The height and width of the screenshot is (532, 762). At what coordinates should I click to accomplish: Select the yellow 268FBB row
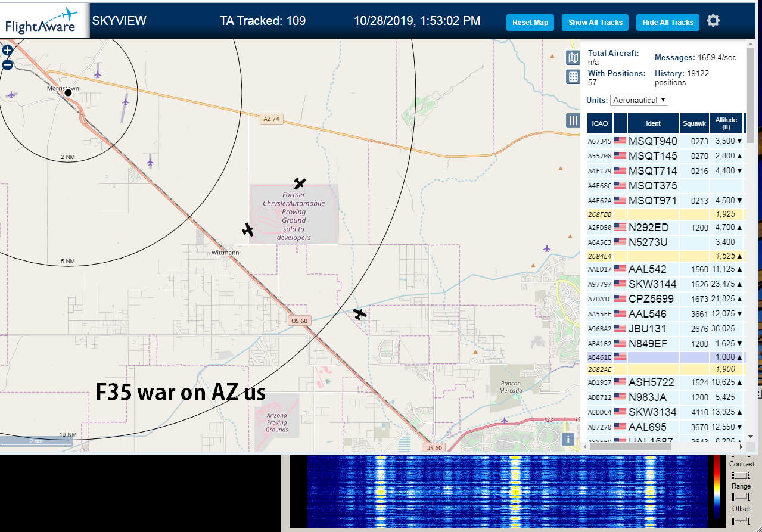coord(665,214)
